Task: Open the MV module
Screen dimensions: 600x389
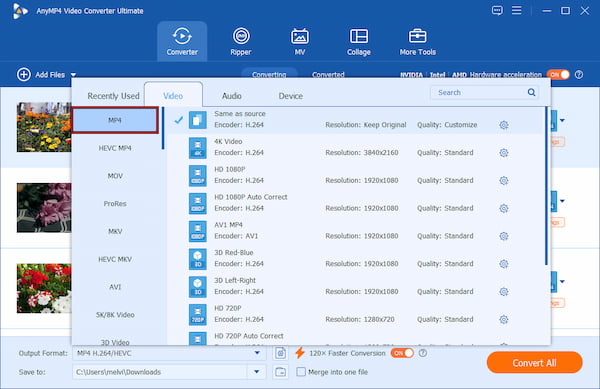Action: pyautogui.click(x=300, y=41)
